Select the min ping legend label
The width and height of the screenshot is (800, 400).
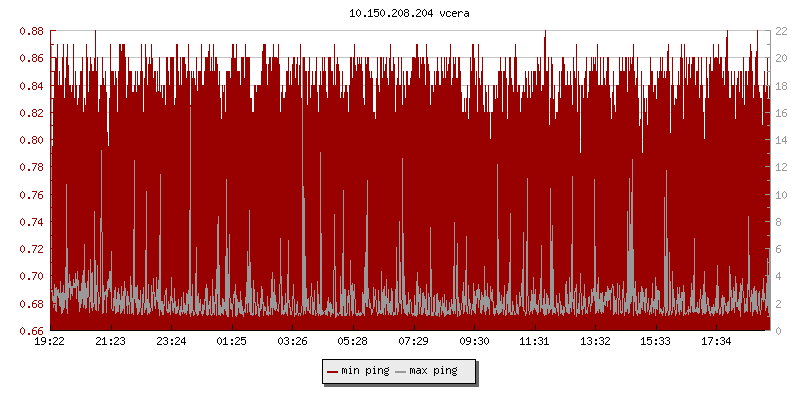tap(363, 371)
